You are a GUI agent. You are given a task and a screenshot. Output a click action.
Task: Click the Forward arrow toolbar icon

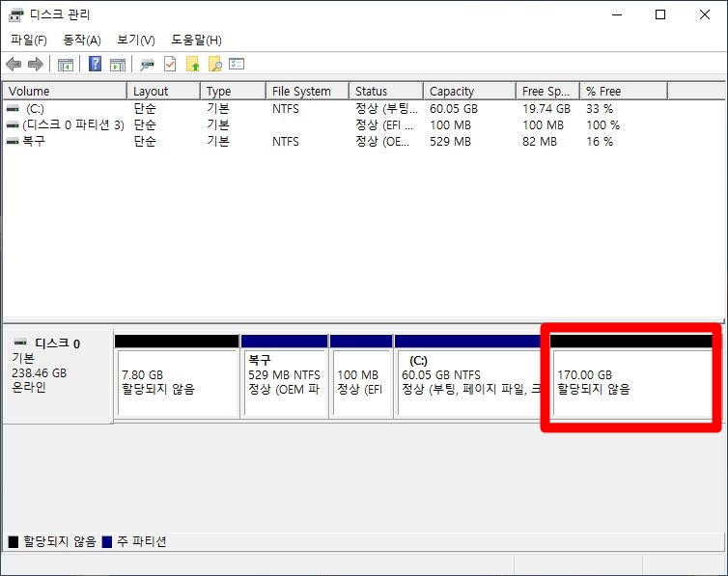[x=36, y=64]
